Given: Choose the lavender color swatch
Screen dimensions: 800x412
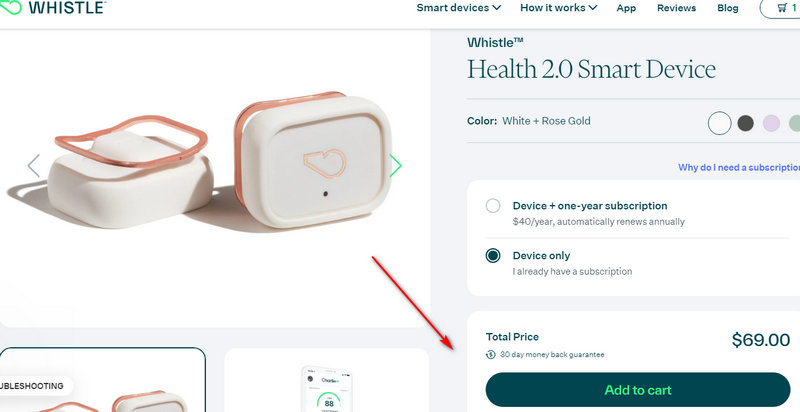Looking at the screenshot, I should [x=771, y=123].
